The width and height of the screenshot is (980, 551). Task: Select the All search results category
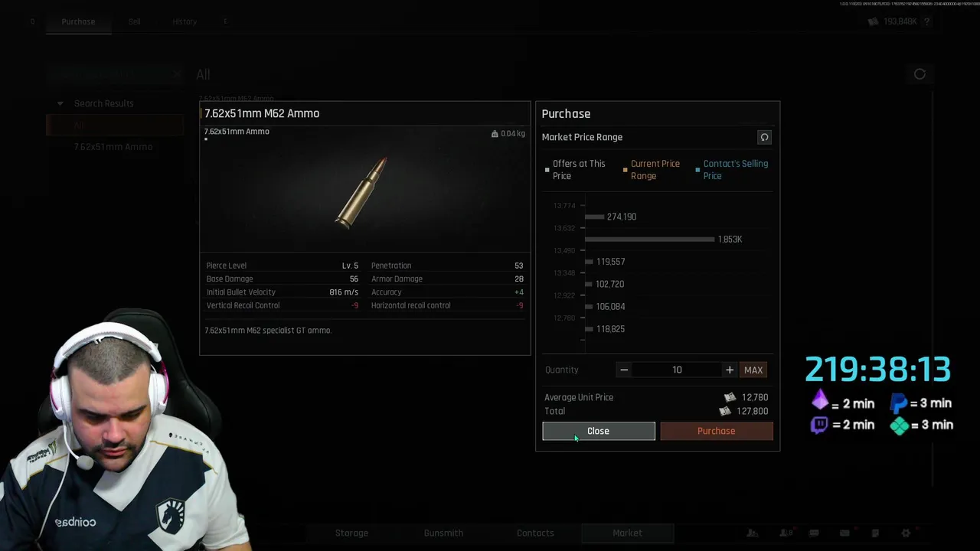(115, 126)
